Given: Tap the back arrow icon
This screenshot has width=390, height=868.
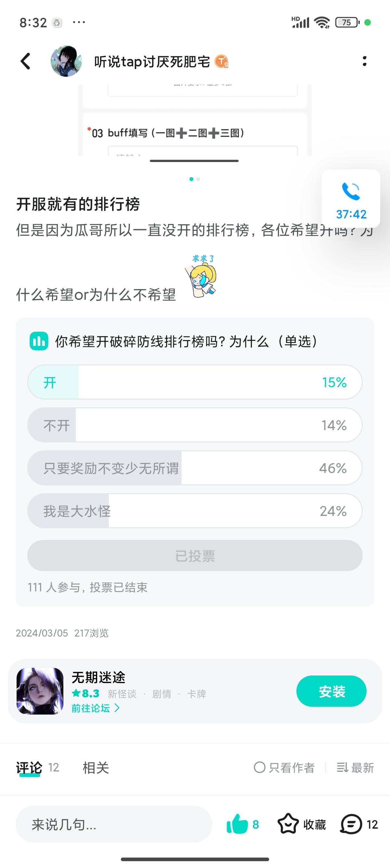Looking at the screenshot, I should point(26,61).
